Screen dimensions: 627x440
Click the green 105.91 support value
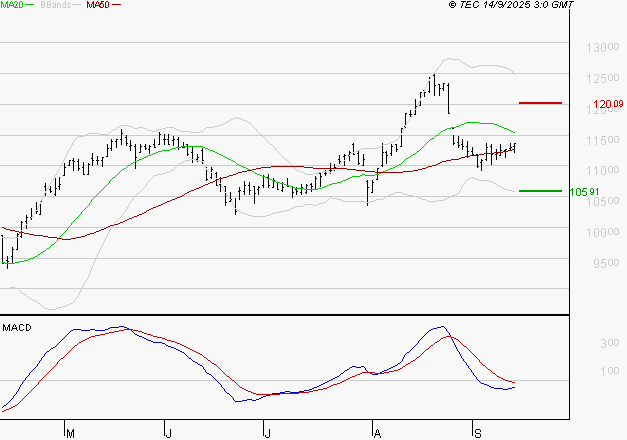tap(584, 192)
